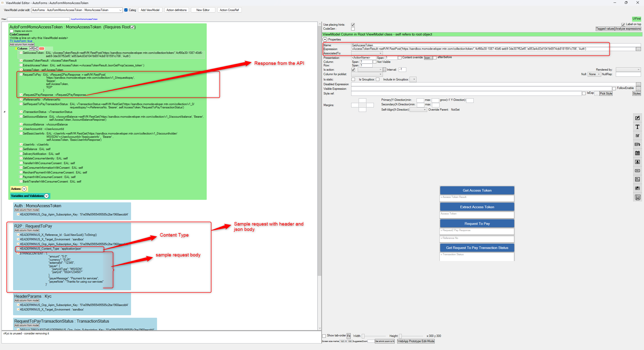Open the Action definitions menu

(x=176, y=10)
